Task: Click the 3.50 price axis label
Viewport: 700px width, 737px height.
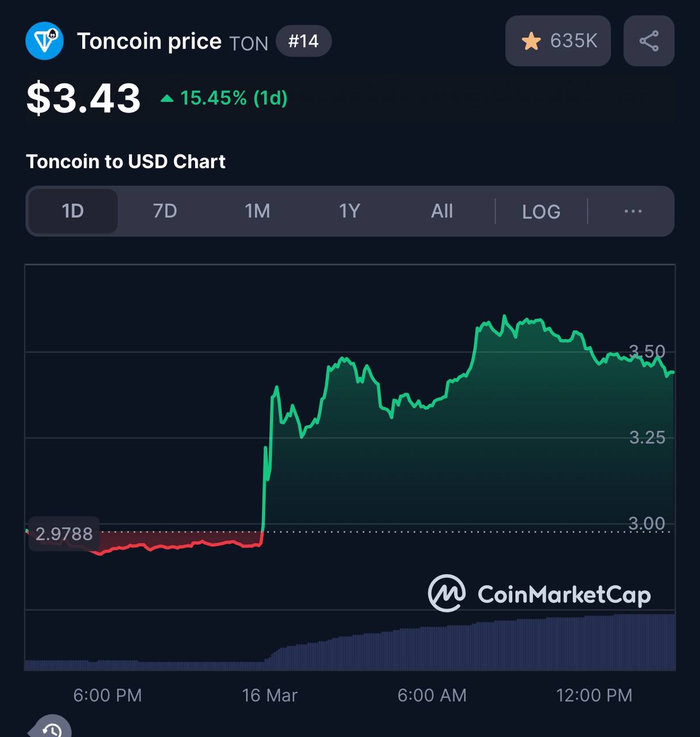Action: click(x=647, y=351)
